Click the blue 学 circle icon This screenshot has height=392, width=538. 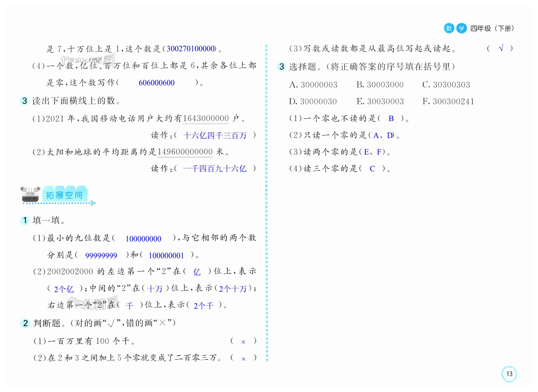(x=461, y=29)
